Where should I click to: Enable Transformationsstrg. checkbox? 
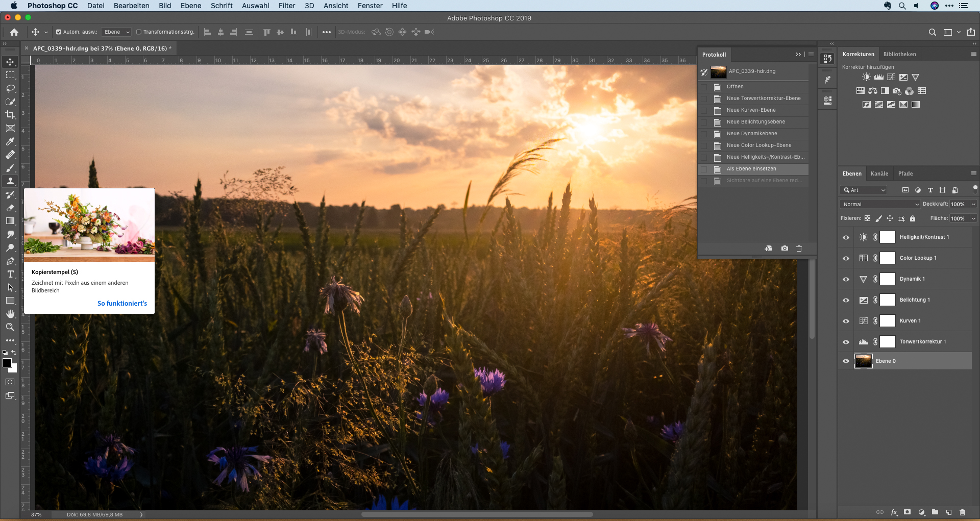click(138, 32)
